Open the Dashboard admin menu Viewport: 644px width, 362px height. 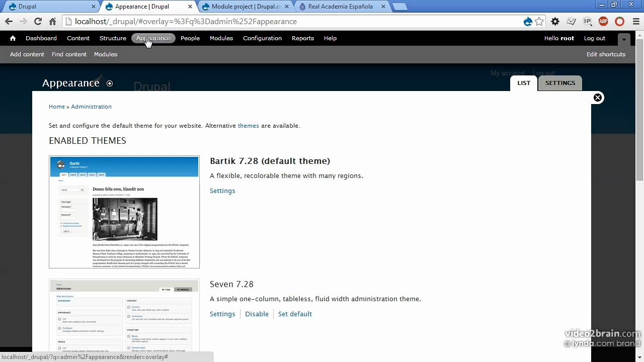point(41,38)
